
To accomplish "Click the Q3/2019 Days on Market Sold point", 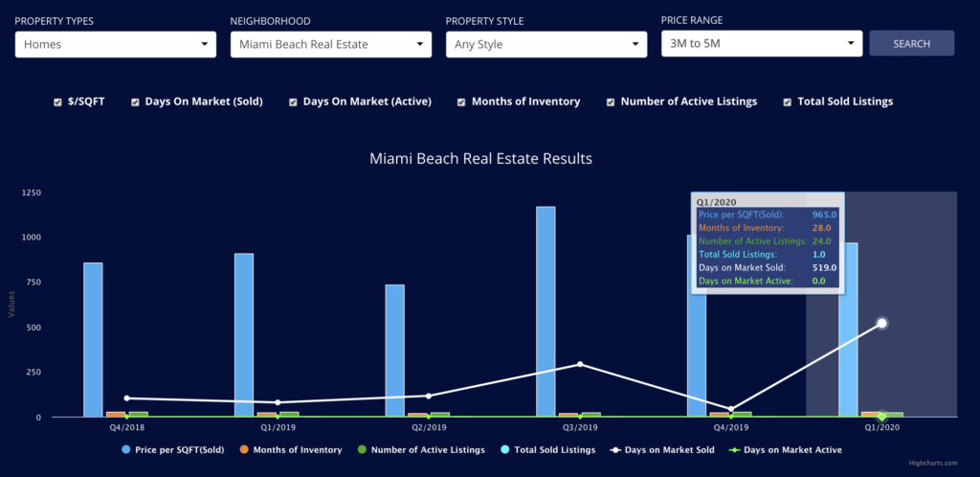I will point(580,364).
